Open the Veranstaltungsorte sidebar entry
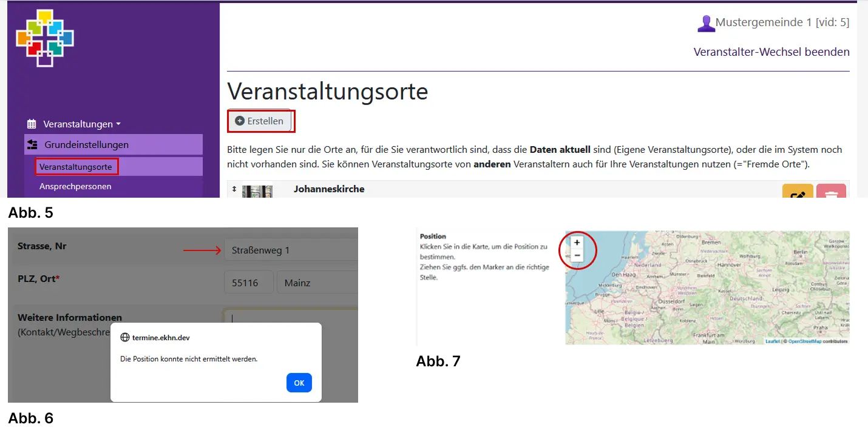This screenshot has height=433, width=868. [76, 166]
